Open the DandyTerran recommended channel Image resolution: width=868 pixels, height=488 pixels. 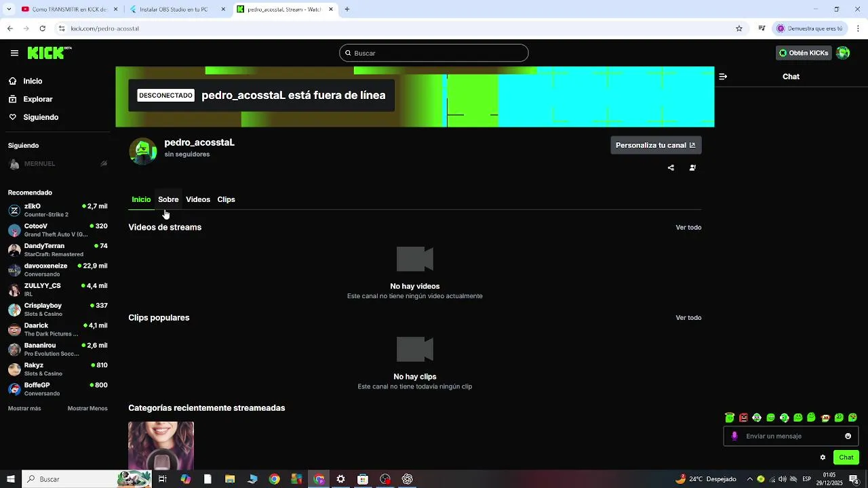[x=58, y=250]
